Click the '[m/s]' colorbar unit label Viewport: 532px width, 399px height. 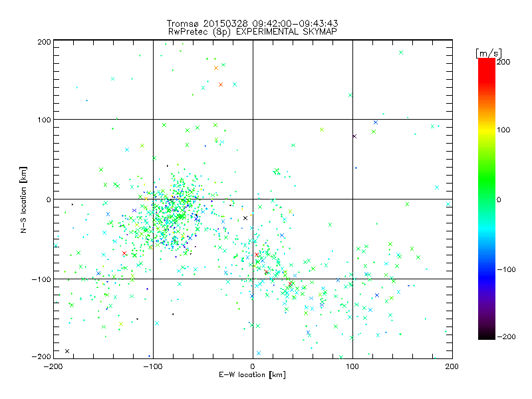tap(488, 53)
